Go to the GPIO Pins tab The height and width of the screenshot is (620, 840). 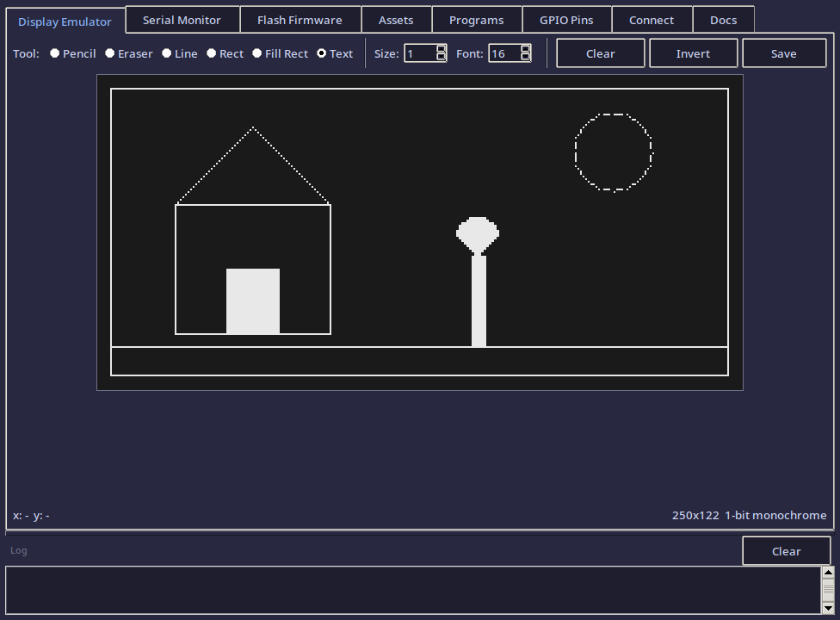(x=566, y=20)
